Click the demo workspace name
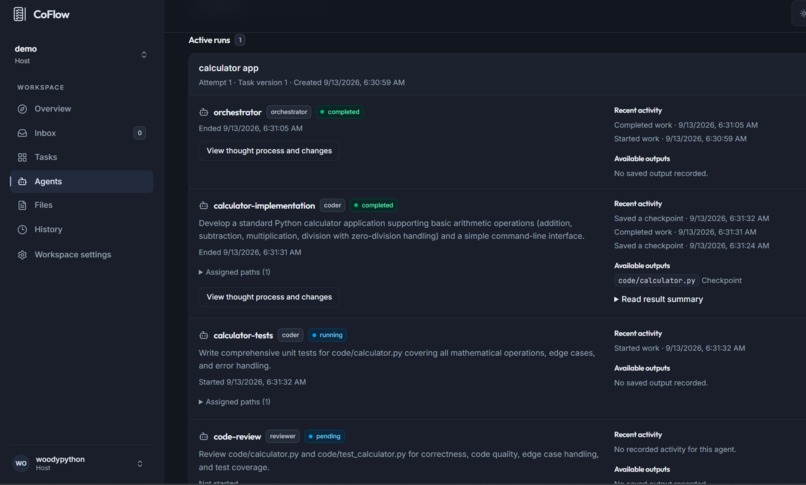The height and width of the screenshot is (485, 806). coord(26,49)
